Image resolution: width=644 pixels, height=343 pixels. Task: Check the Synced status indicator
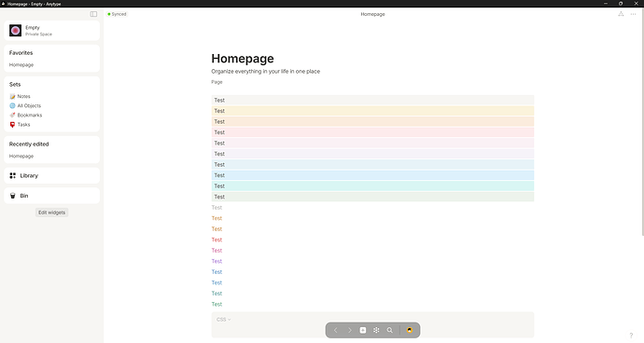click(117, 14)
